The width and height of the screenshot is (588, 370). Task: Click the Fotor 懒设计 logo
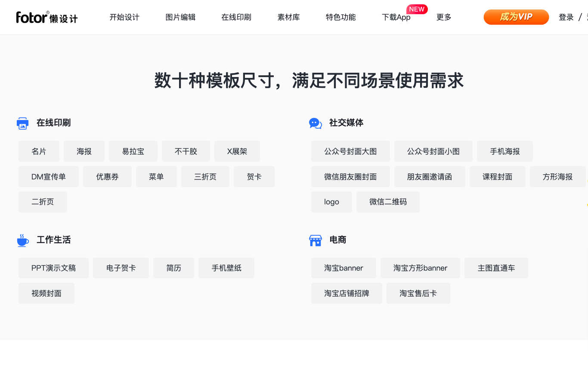click(x=46, y=17)
